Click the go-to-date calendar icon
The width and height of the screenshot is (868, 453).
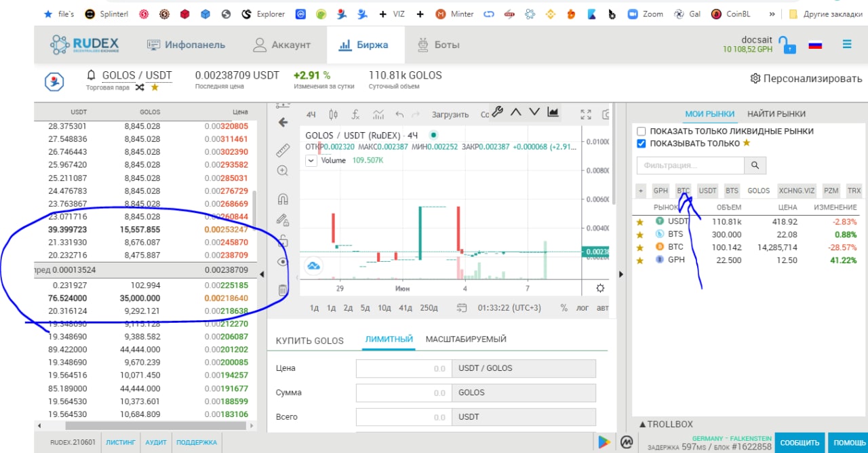point(462,308)
